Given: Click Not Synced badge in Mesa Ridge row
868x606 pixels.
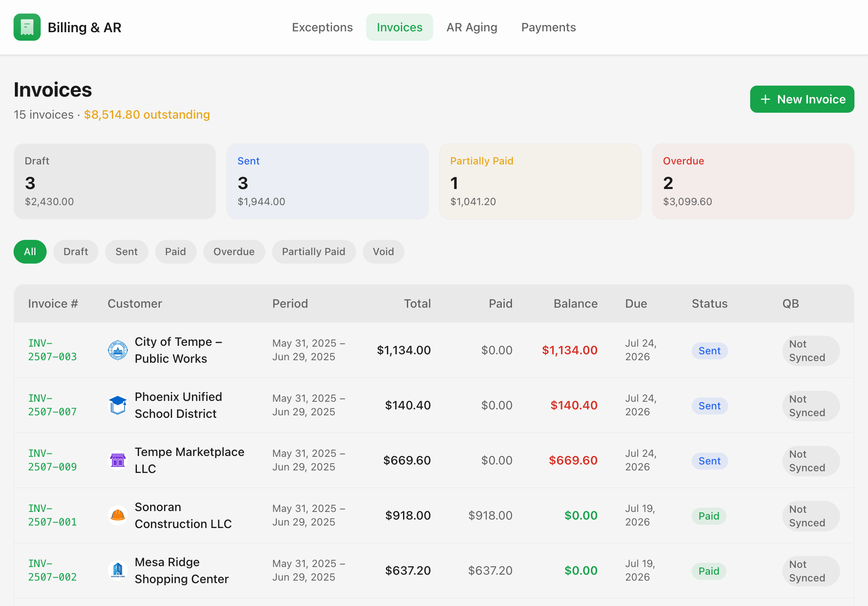Looking at the screenshot, I should 811,571.
